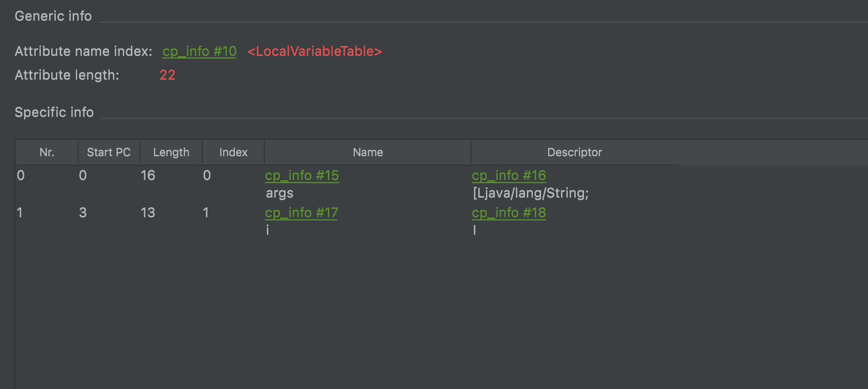Image resolution: width=868 pixels, height=389 pixels.
Task: Click the Specific info section heading
Action: (x=54, y=112)
